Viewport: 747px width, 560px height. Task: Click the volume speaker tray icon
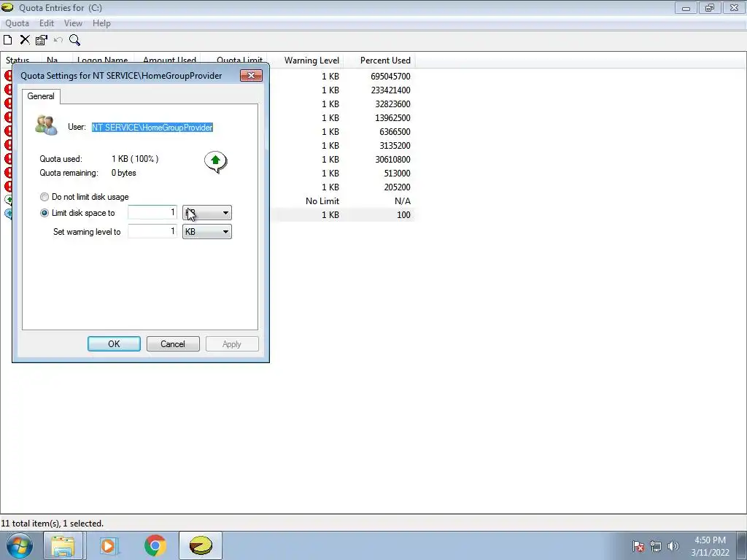point(673,546)
